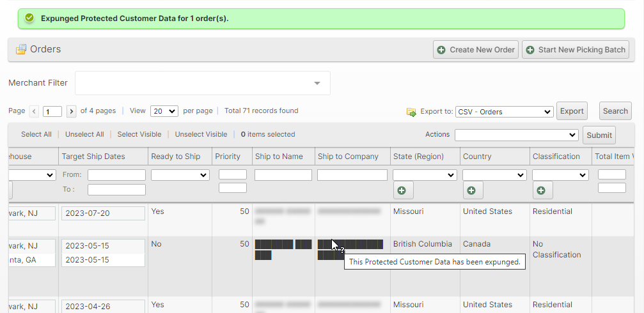Click next page arrow icon
Image resolution: width=644 pixels, height=313 pixels.
[x=71, y=111]
